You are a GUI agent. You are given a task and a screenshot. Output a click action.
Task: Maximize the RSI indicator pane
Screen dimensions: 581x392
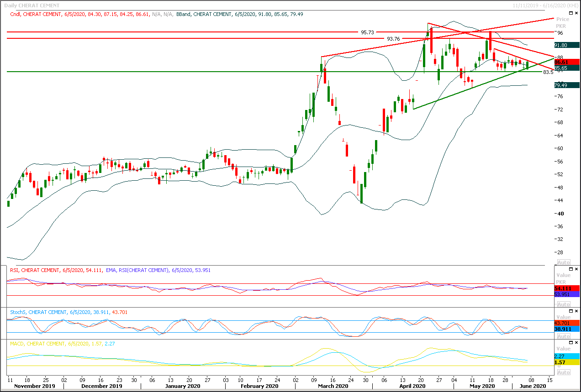[x=570, y=269]
